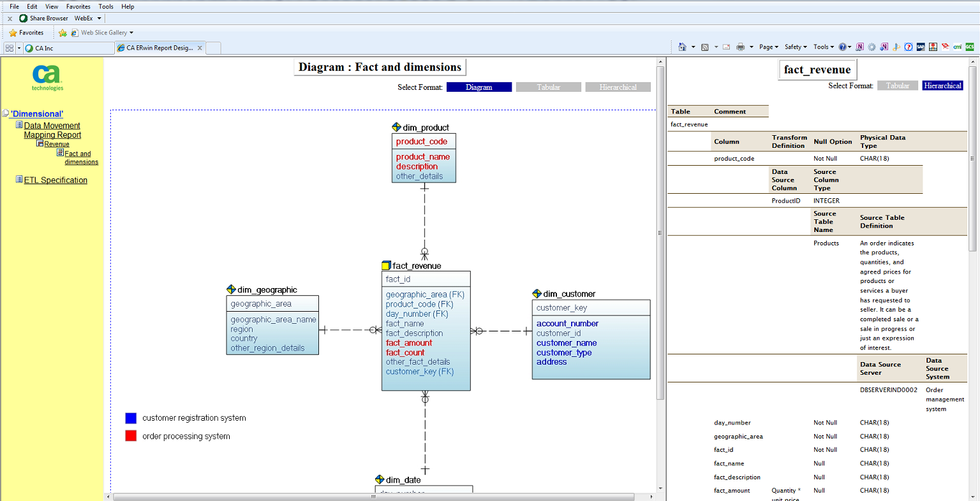Enable Hierarchical format for the diagram view
The width and height of the screenshot is (980, 501).
click(x=618, y=87)
